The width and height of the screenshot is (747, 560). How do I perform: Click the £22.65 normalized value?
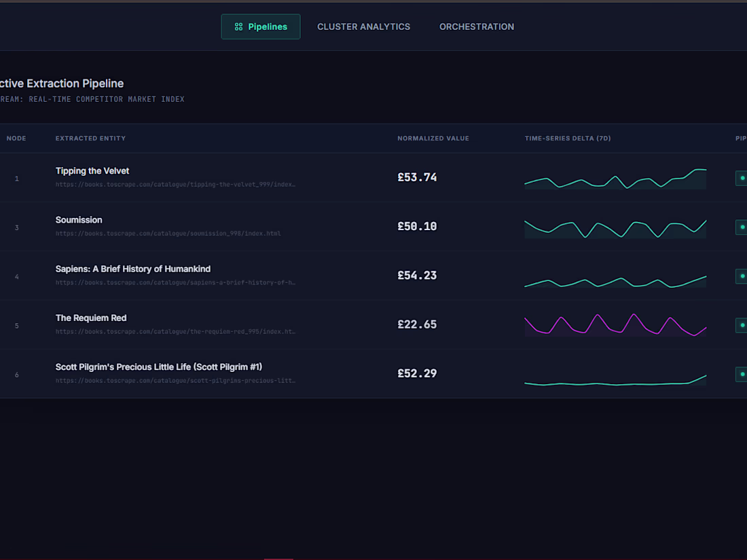coord(418,324)
